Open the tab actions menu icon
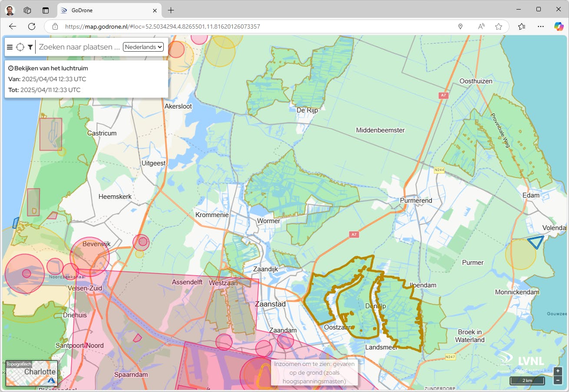Screen dimensions: 569x392 [46, 10]
